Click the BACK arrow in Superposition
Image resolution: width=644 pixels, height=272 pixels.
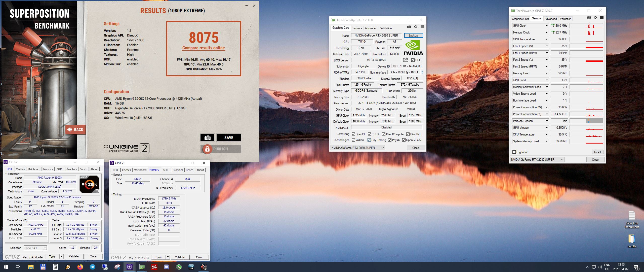pos(75,129)
